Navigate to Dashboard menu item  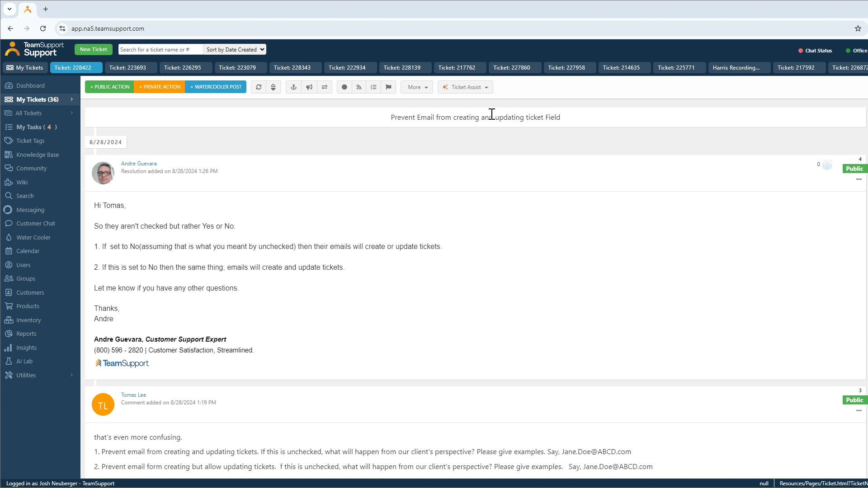30,85
